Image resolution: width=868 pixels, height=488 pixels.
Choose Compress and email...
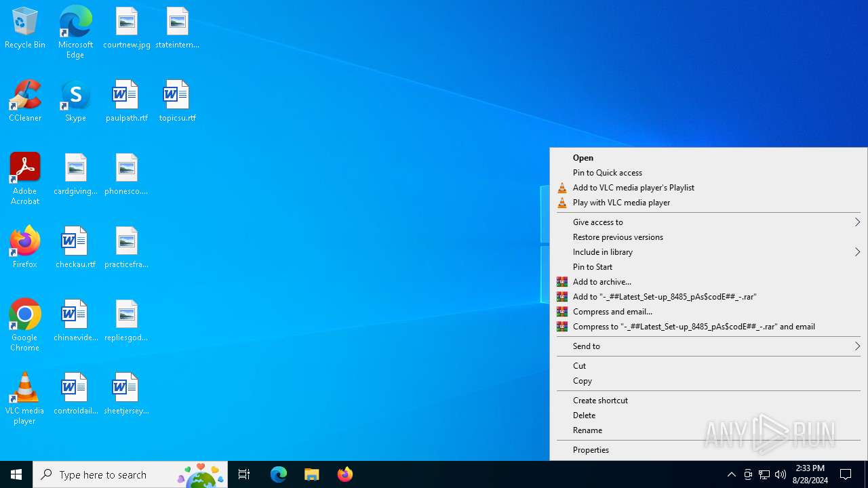tap(709, 312)
